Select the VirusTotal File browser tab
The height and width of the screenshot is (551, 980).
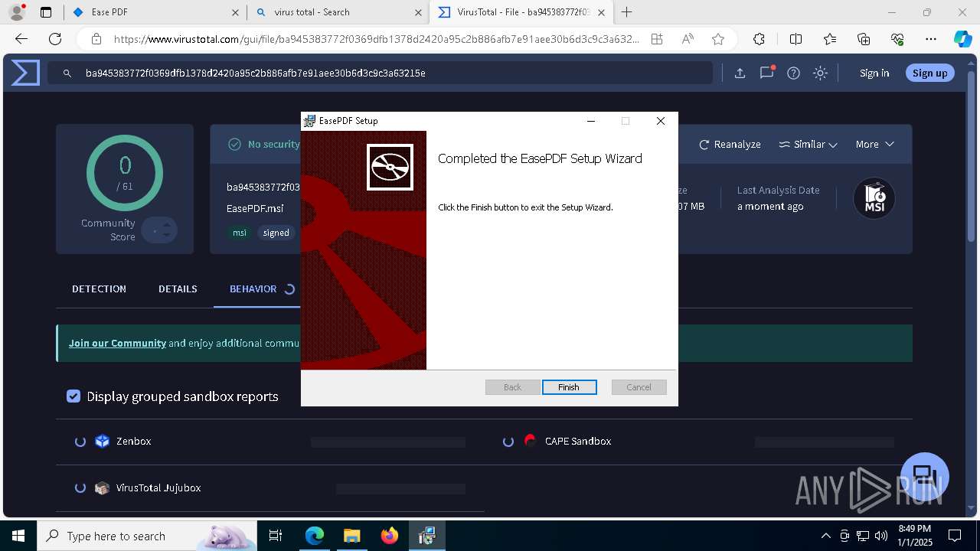522,12
